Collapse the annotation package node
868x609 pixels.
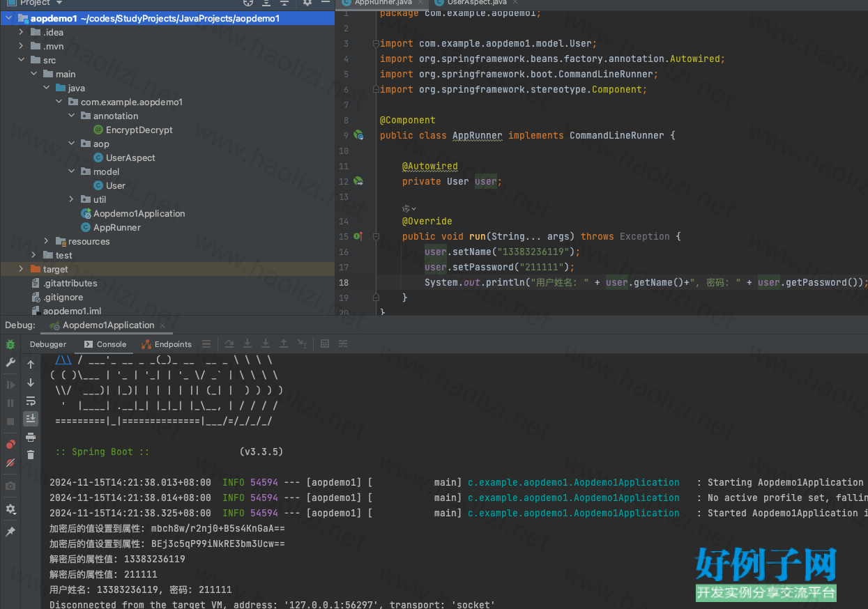[x=71, y=116]
